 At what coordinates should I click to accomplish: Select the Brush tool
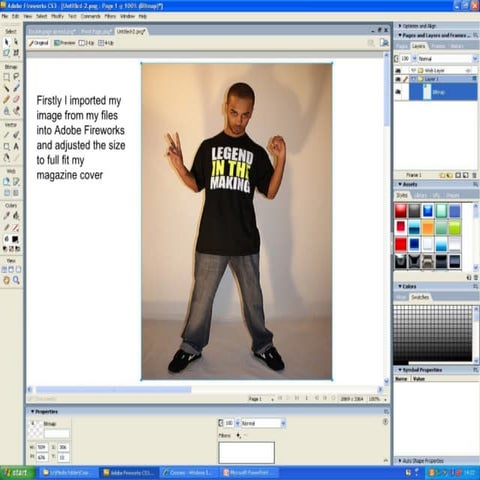pos(16,88)
